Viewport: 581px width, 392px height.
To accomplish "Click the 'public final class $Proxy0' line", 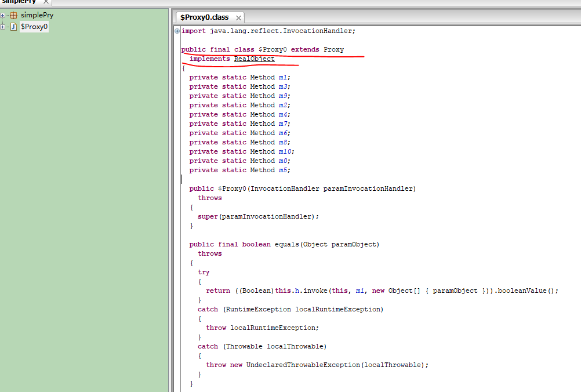I will [263, 50].
